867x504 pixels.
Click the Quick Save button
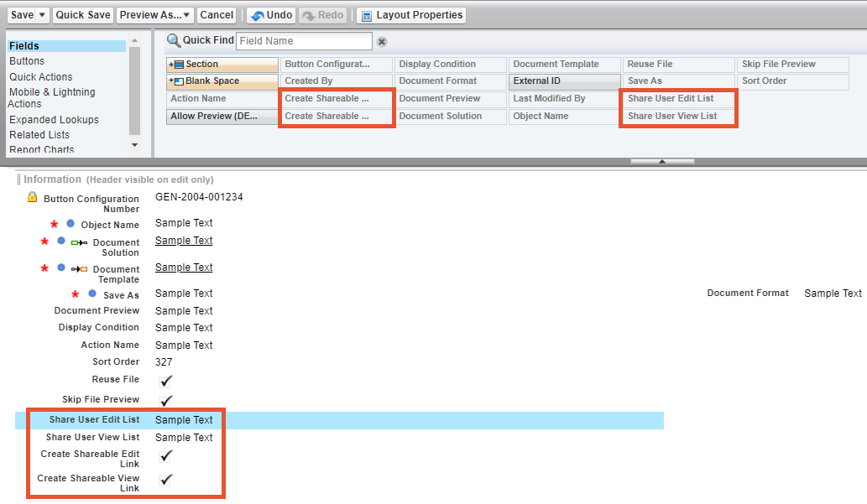click(82, 15)
